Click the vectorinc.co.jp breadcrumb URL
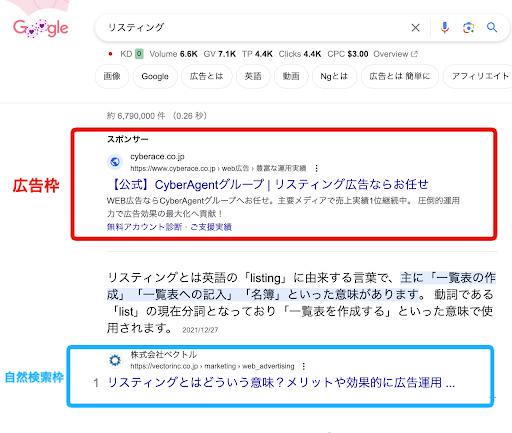The width and height of the screenshot is (512, 433). (x=212, y=366)
